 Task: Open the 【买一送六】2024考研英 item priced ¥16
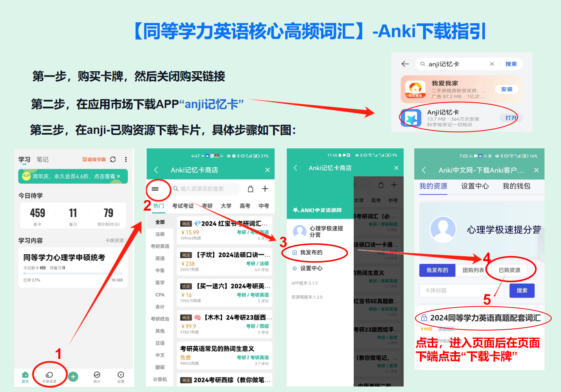[225, 293]
